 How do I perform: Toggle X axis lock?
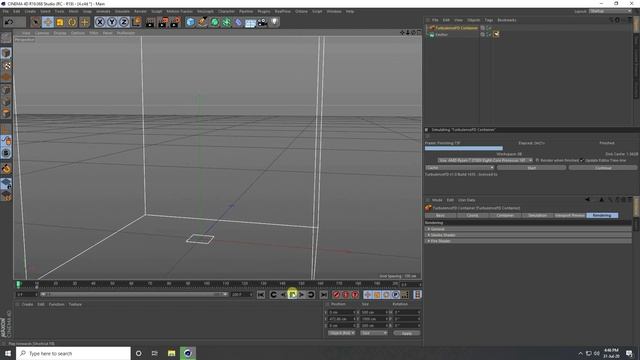point(100,22)
